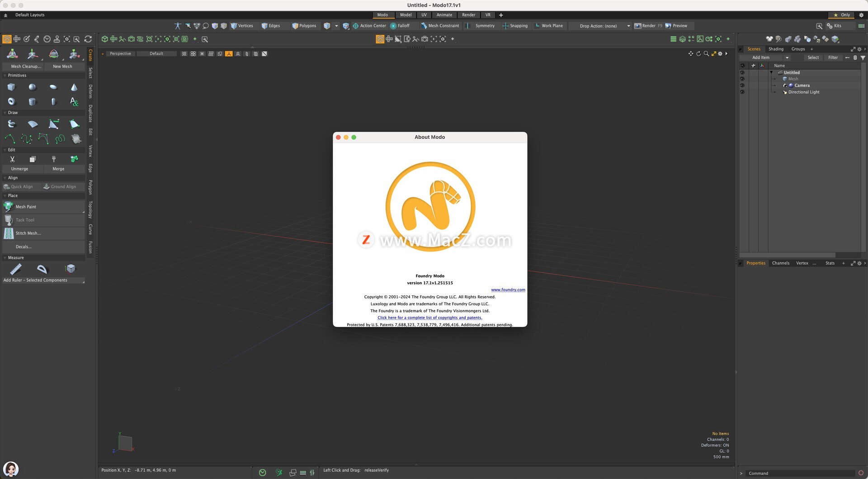Image resolution: width=868 pixels, height=479 pixels.
Task: Switch to the Animate layout tab
Action: (x=444, y=15)
